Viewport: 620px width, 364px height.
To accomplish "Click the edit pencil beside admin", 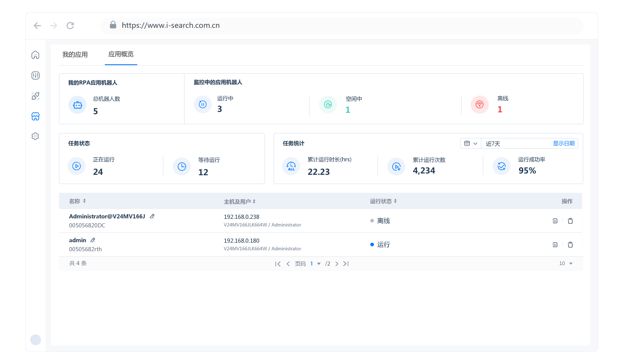I will tap(93, 240).
